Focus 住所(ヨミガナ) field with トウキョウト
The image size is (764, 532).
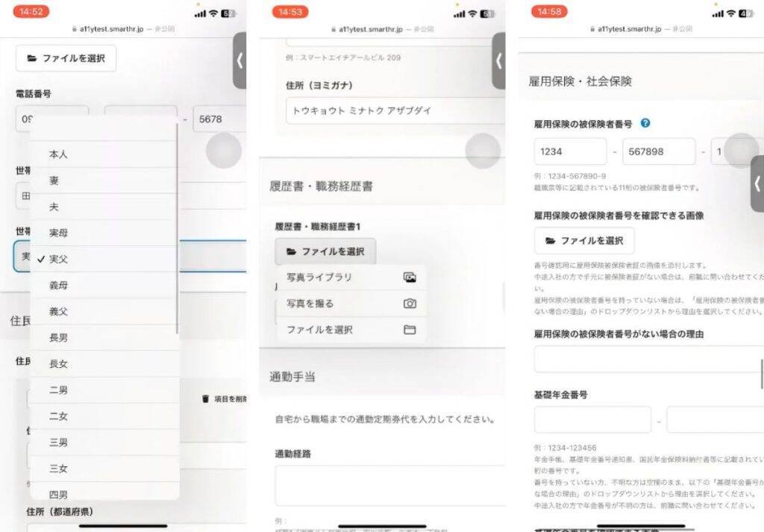[x=395, y=110]
